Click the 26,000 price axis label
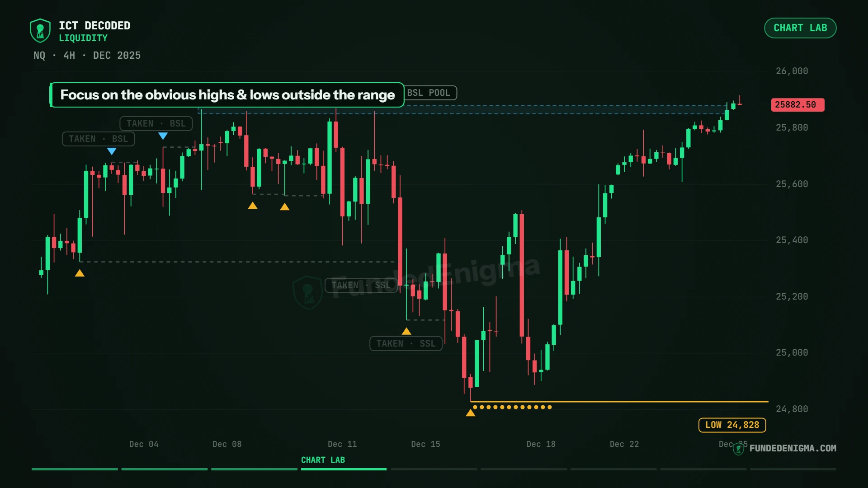 pos(792,71)
